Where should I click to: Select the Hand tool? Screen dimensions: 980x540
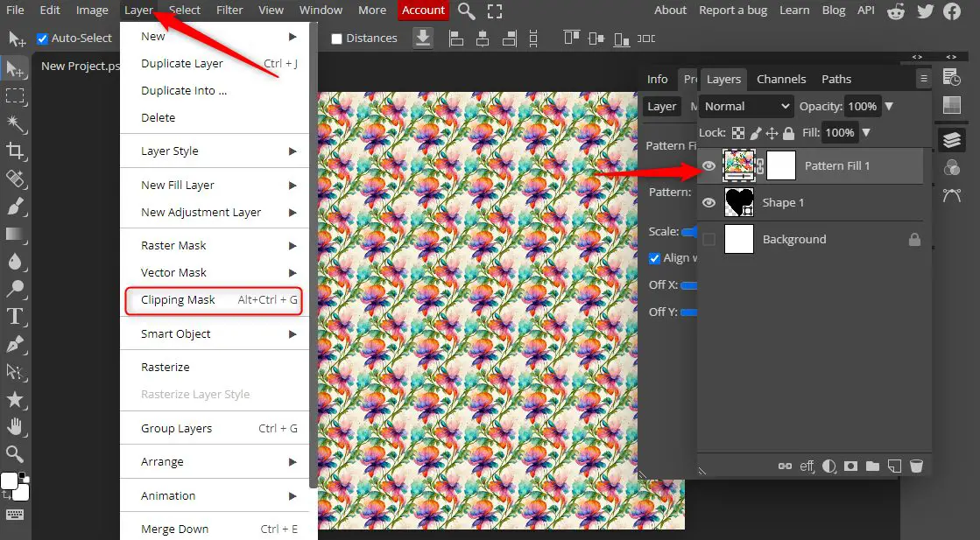point(12,426)
